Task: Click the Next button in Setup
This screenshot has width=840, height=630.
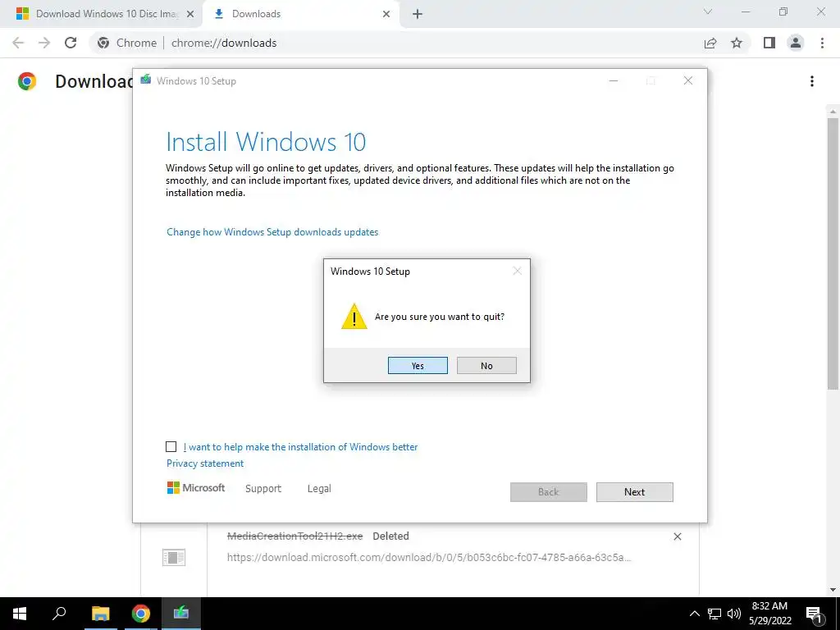Action: (634, 492)
